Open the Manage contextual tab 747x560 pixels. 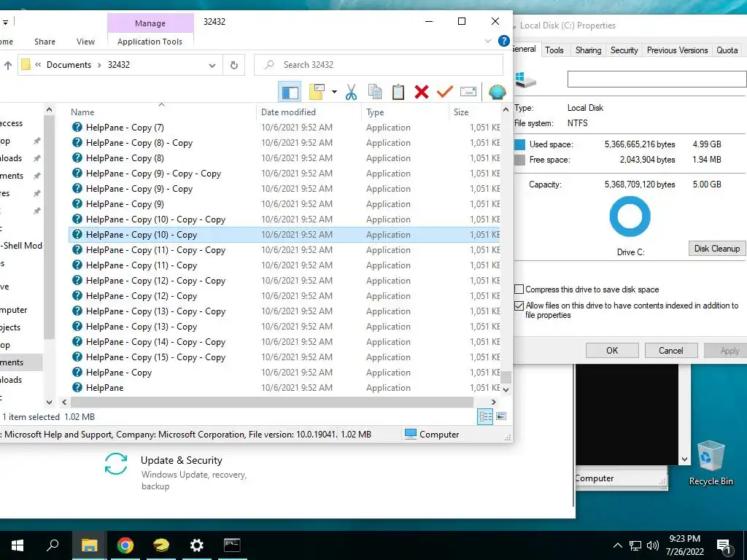click(x=150, y=23)
